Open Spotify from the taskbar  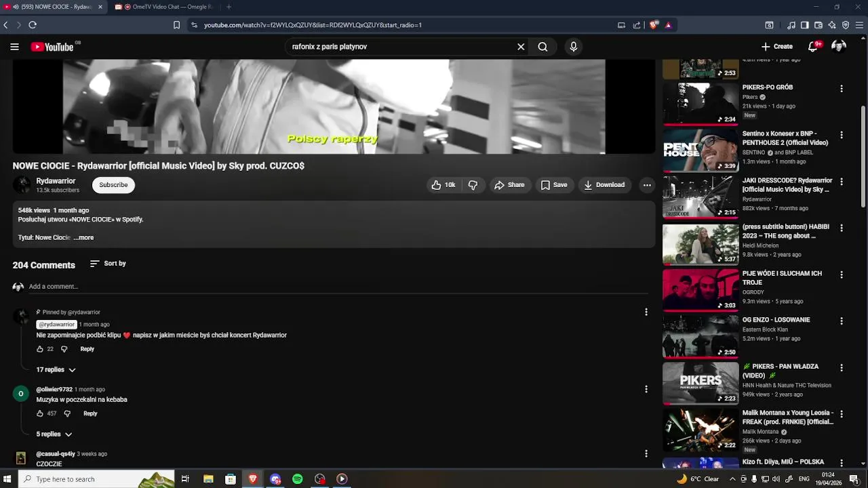point(298,479)
